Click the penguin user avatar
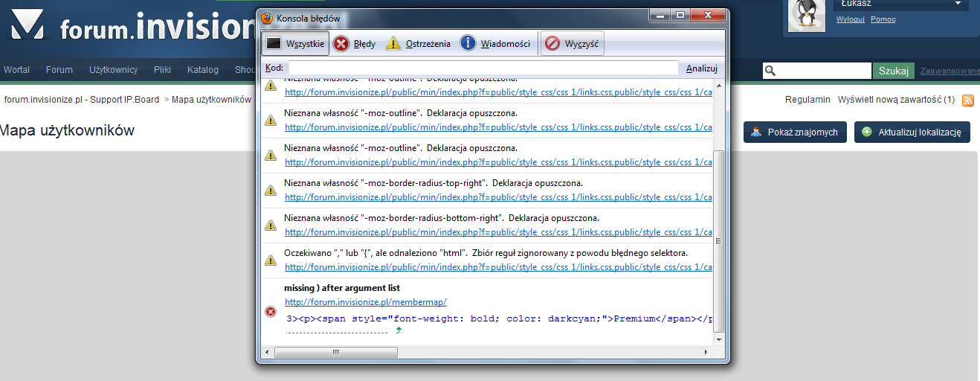Image resolution: width=980 pixels, height=381 pixels. (807, 15)
